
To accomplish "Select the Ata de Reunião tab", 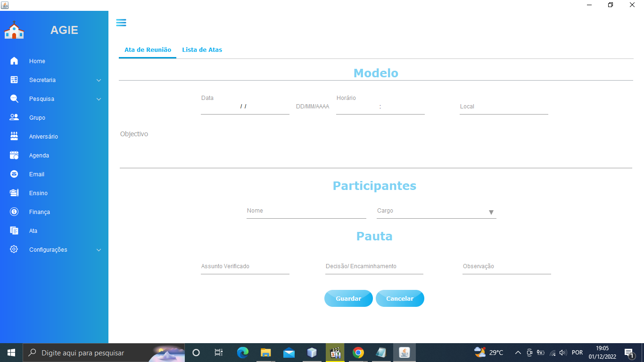I will (x=147, y=49).
